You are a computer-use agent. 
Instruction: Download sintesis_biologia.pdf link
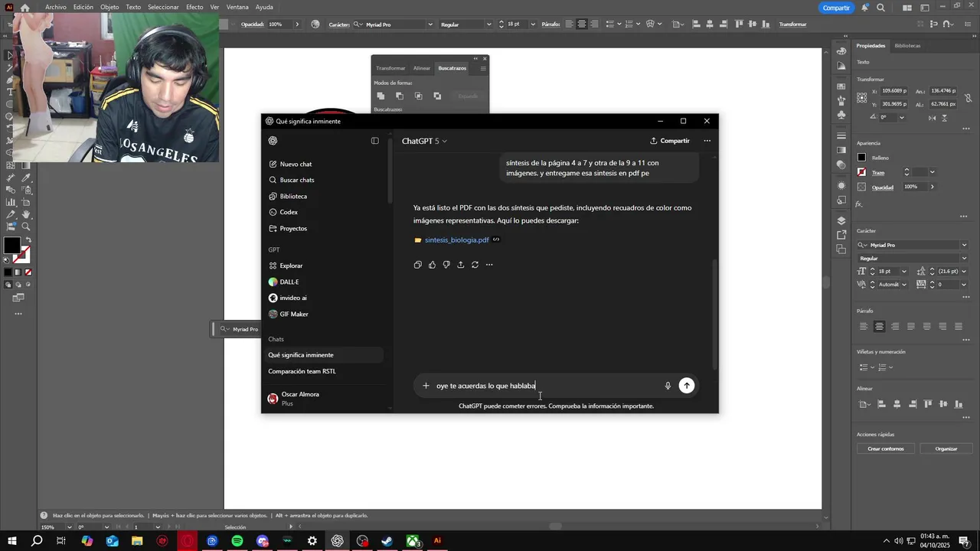pos(456,240)
